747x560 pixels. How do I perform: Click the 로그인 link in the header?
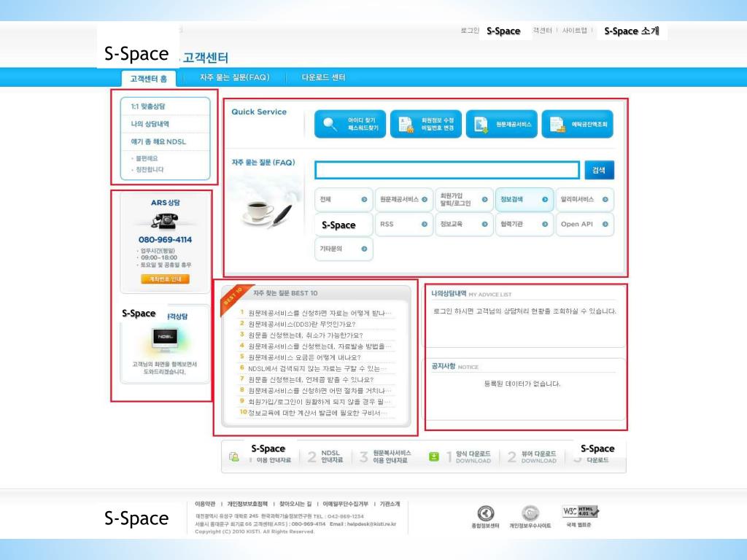(x=470, y=31)
